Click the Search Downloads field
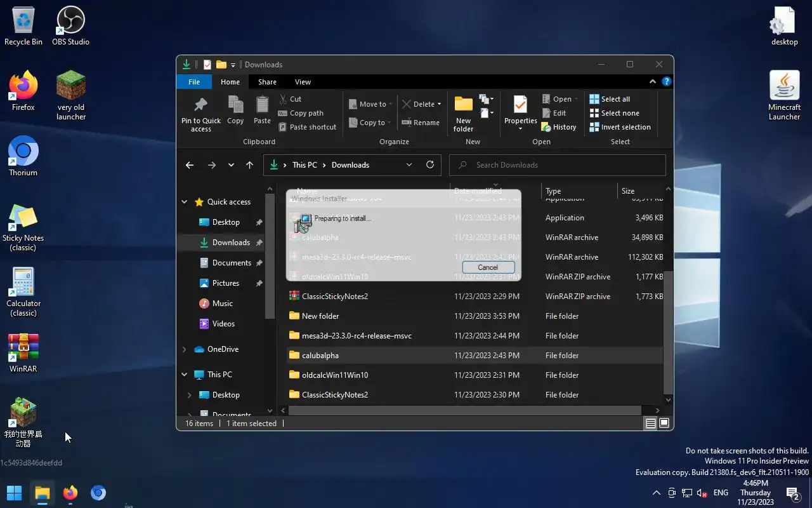Viewport: 812px width, 508px height. point(558,165)
